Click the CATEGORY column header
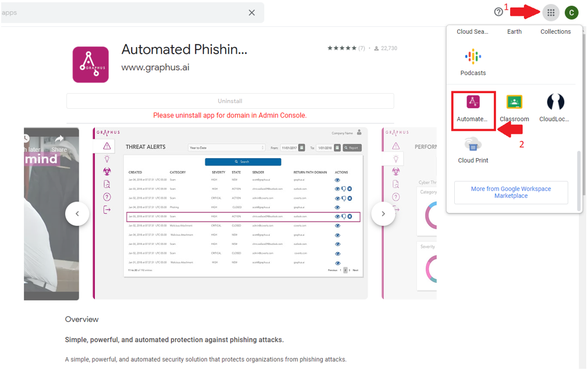The width and height of the screenshot is (588, 370). pos(178,172)
